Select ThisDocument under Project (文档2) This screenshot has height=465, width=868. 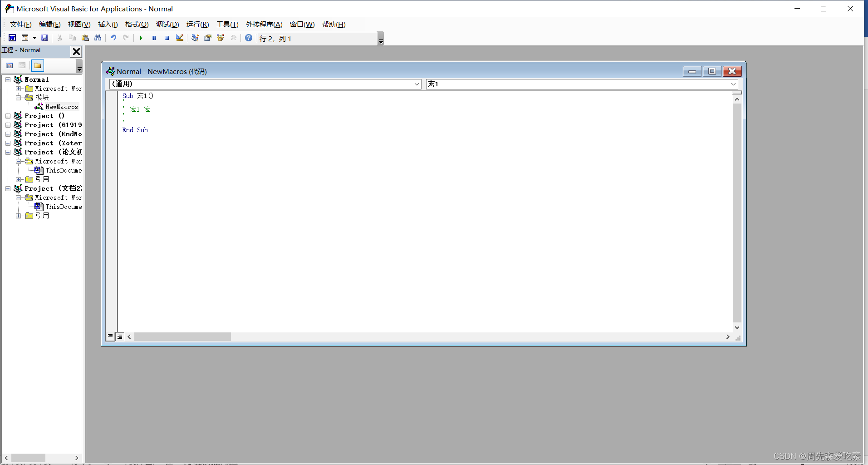click(x=64, y=207)
